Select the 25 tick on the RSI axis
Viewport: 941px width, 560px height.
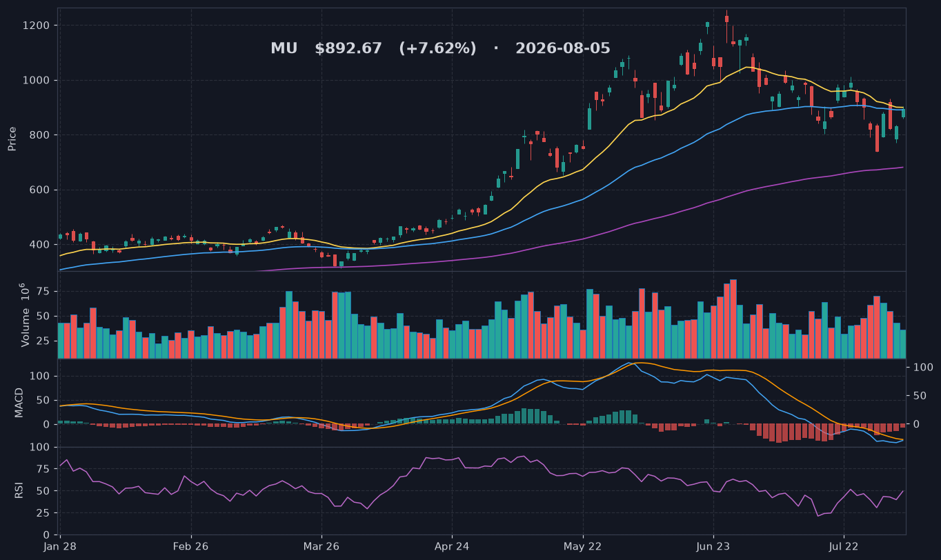pyautogui.click(x=42, y=513)
